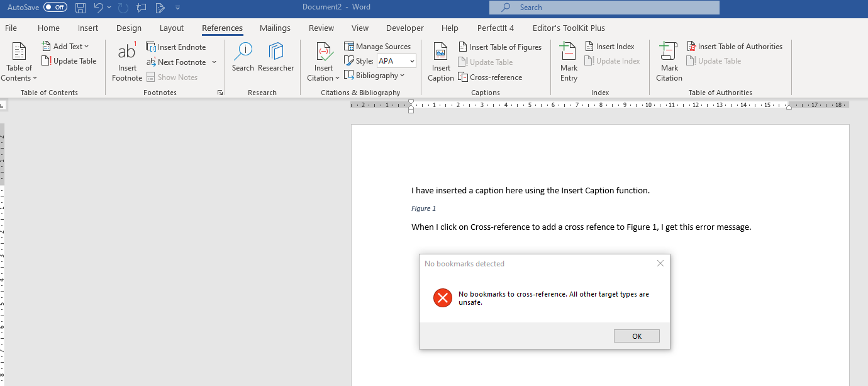Click the Redo icon in title bar

coord(123,8)
